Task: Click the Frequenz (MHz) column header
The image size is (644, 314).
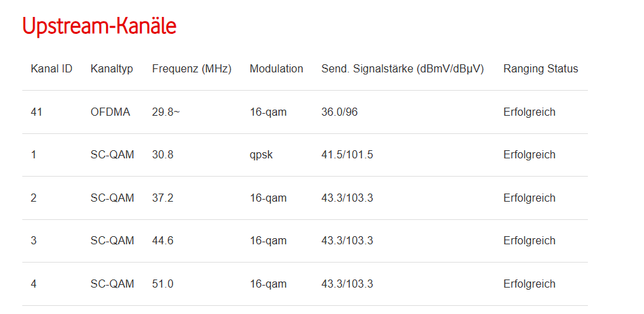Action: 192,69
